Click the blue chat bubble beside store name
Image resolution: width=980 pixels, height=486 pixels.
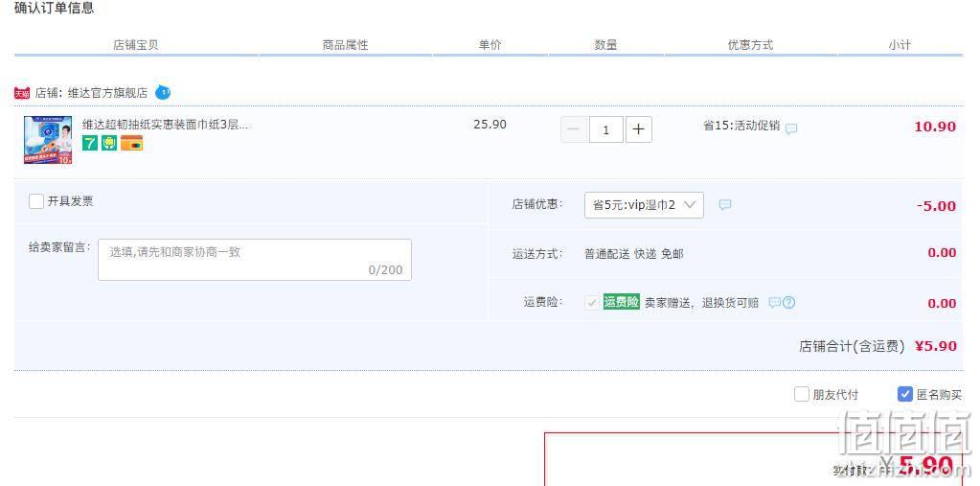(163, 93)
